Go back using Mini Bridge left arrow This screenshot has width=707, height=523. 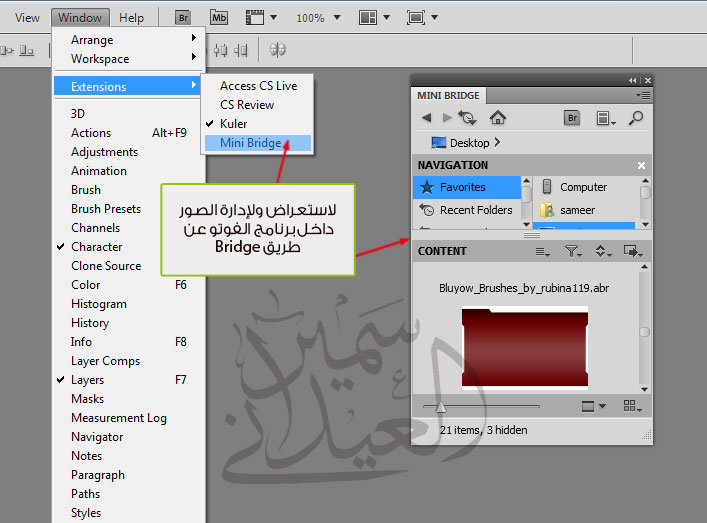pos(427,118)
